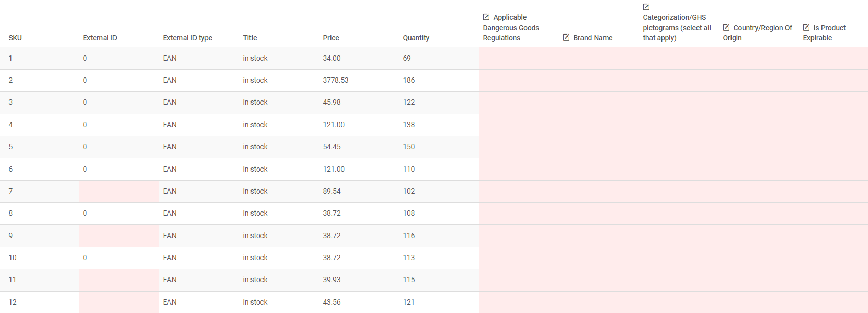The image size is (868, 313).
Task: Click edit icon next to Brand Name
Action: coord(566,38)
